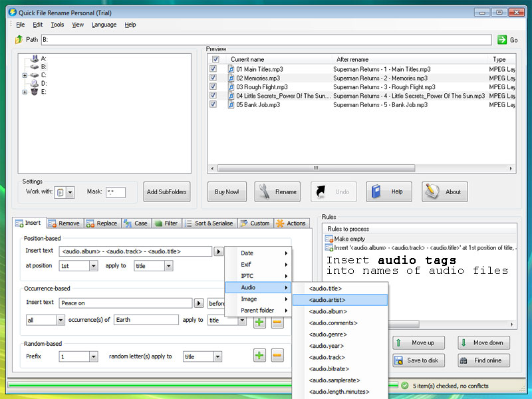Click the tag arrow beside Peace on
This screenshot has width=532, height=399.
[x=198, y=303]
